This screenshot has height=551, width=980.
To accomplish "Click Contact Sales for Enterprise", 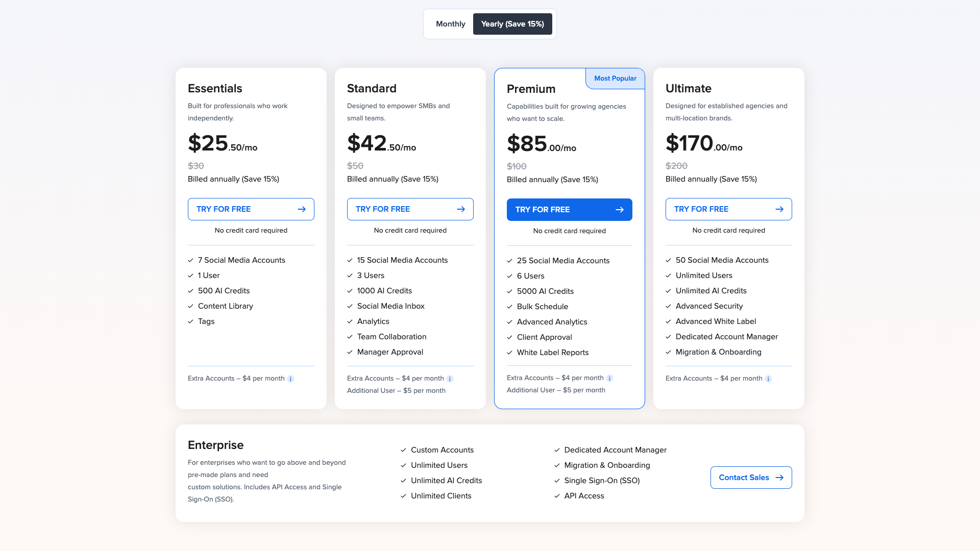I will coord(751,478).
